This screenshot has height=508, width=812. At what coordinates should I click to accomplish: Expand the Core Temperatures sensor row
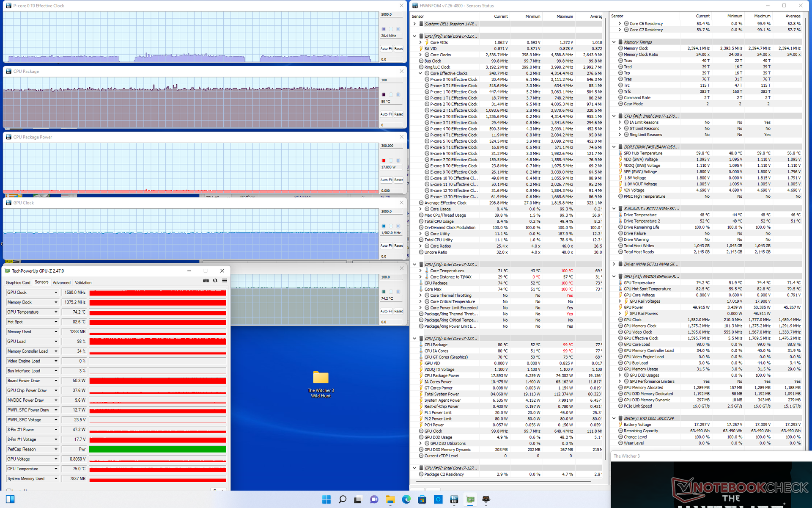click(x=420, y=271)
